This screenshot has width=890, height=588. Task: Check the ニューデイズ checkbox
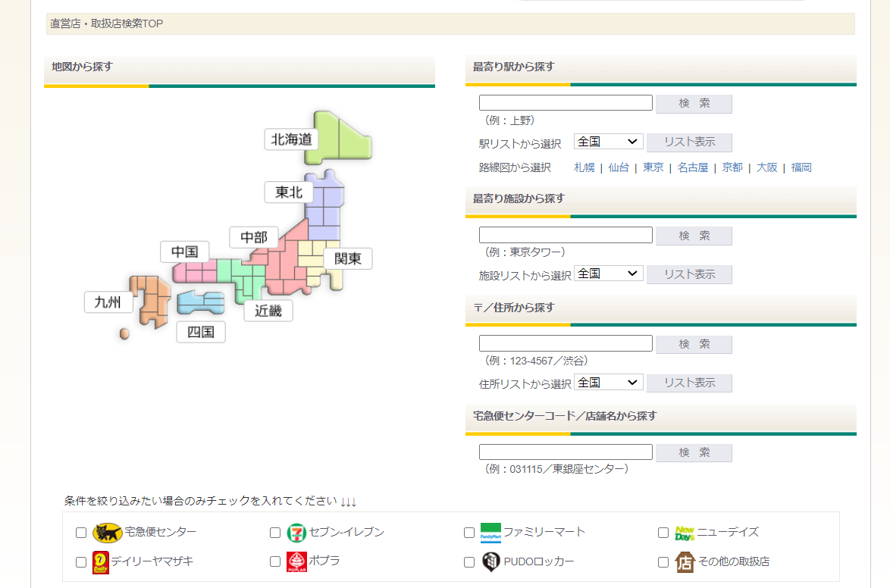tap(663, 533)
